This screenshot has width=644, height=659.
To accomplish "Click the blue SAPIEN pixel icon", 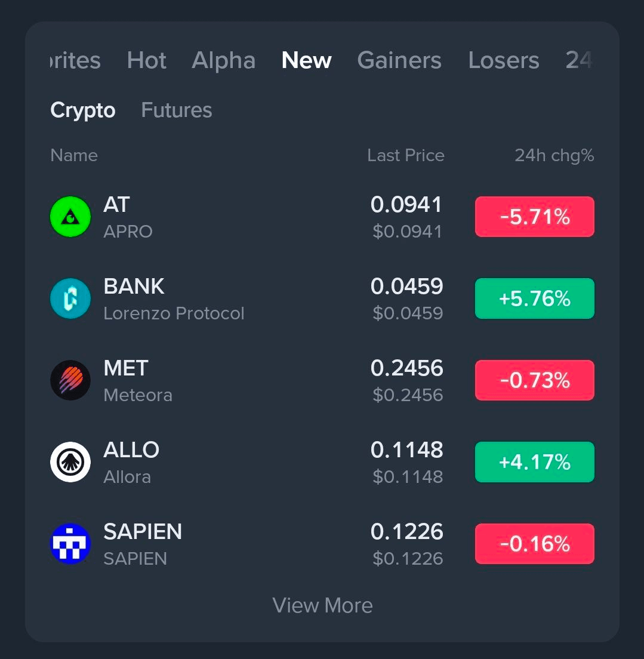I will [70, 544].
